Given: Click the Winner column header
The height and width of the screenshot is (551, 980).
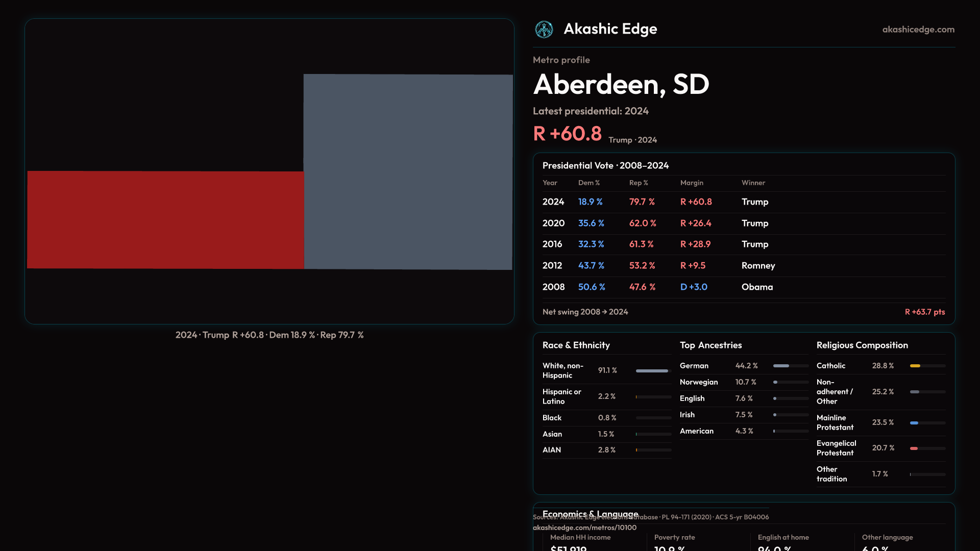Looking at the screenshot, I should pyautogui.click(x=753, y=183).
